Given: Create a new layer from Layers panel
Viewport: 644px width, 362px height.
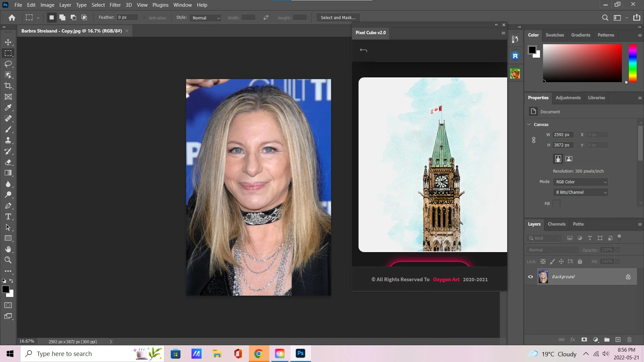Looking at the screenshot, I should 618,340.
